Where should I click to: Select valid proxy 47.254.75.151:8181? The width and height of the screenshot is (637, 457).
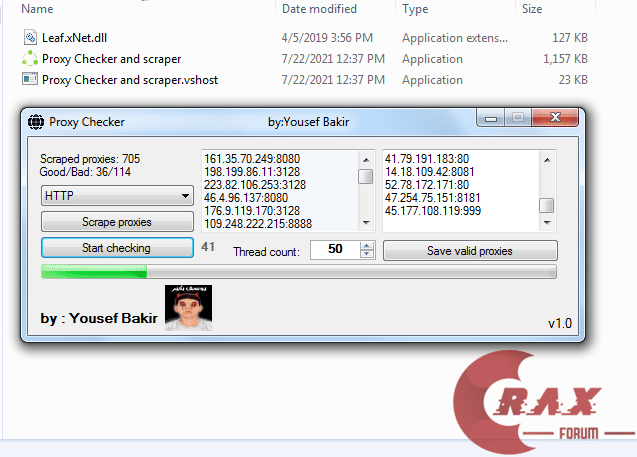pos(433,198)
